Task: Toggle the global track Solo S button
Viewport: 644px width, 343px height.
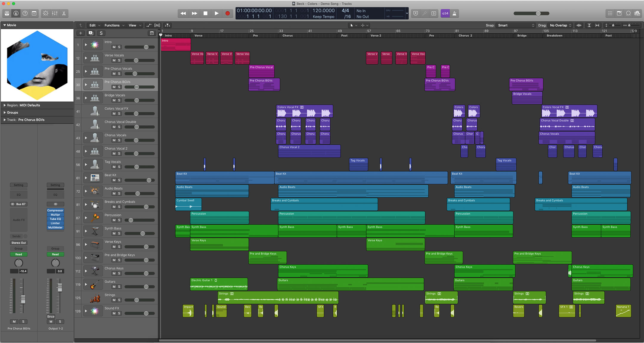Action: [101, 33]
